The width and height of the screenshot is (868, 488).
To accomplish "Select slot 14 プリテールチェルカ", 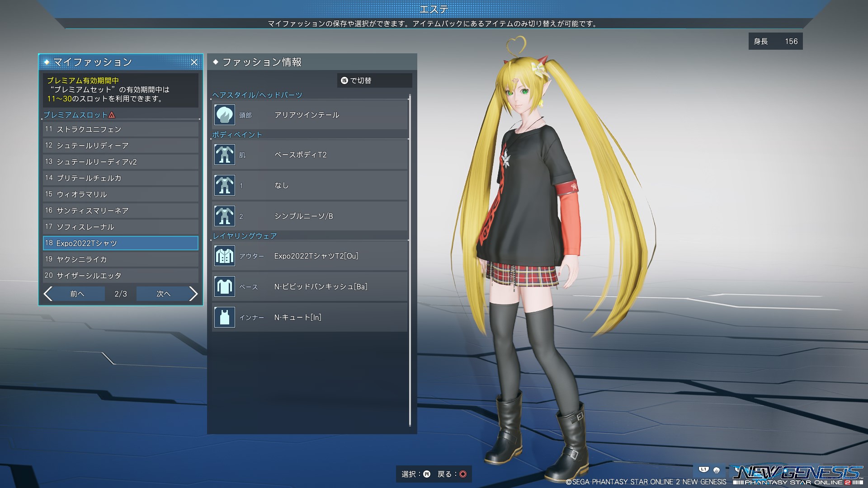I will point(121,178).
